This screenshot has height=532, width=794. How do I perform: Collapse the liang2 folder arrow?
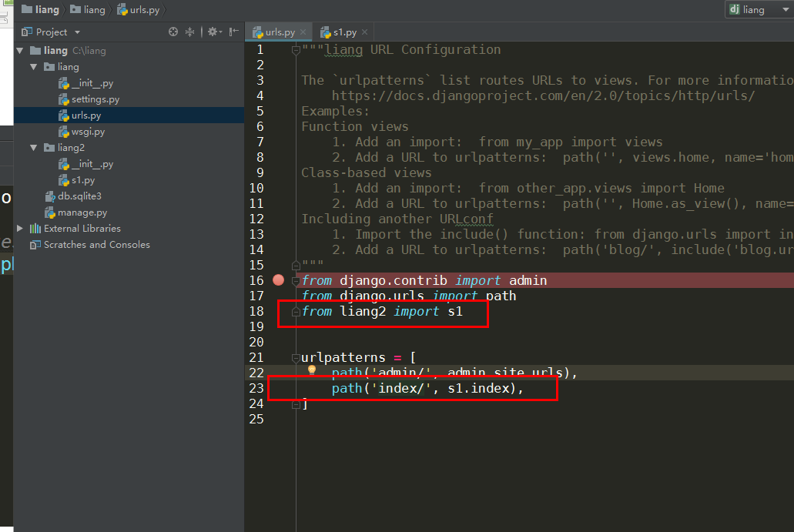[33, 148]
